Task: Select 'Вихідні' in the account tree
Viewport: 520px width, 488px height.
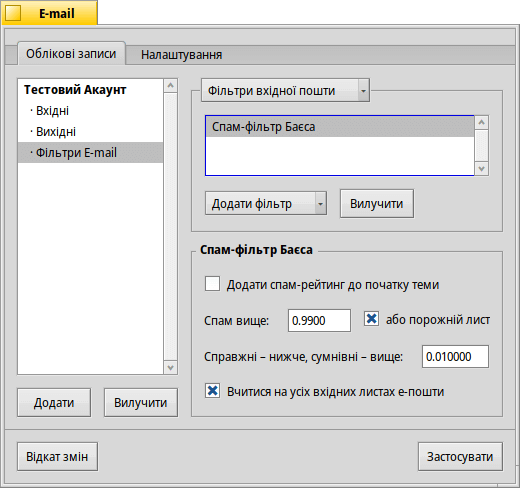Action: (x=56, y=132)
